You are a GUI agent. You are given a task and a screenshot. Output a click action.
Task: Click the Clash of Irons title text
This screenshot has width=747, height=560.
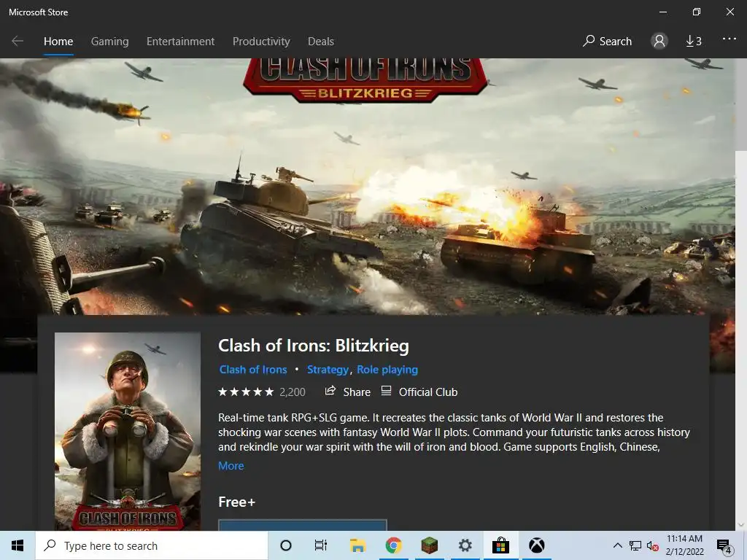(x=314, y=346)
